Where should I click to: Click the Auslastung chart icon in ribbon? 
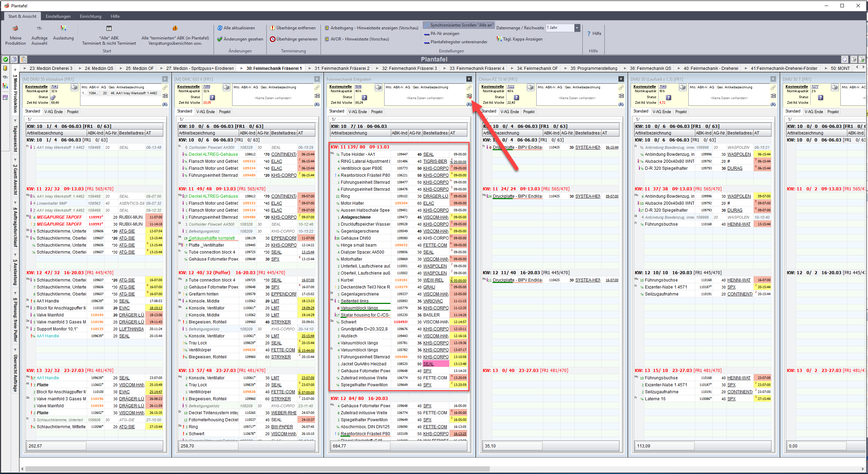click(63, 29)
